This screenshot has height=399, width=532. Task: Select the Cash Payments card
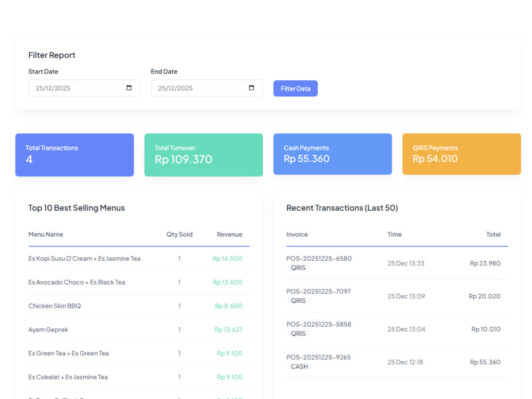click(332, 154)
